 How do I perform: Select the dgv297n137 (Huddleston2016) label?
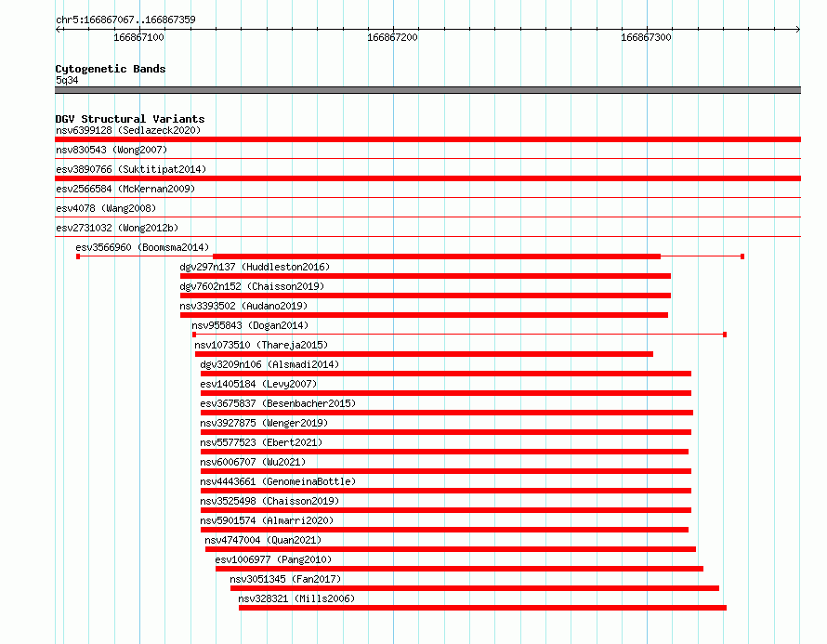[x=255, y=267]
